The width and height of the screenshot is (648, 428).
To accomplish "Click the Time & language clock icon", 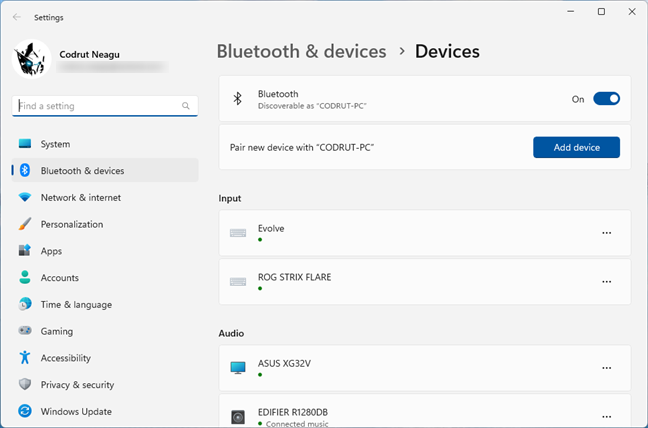I will 25,304.
